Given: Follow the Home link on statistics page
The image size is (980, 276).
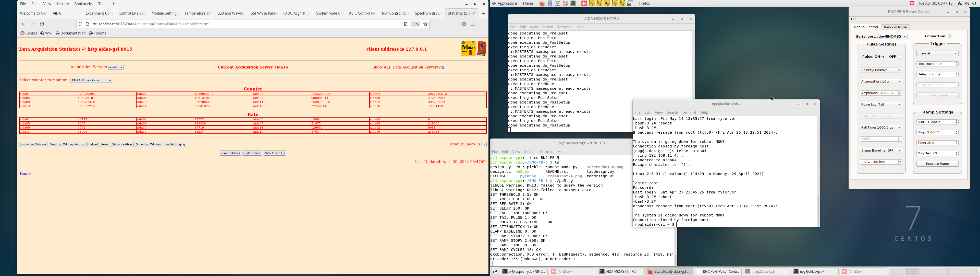Looking at the screenshot, I should point(25,174).
